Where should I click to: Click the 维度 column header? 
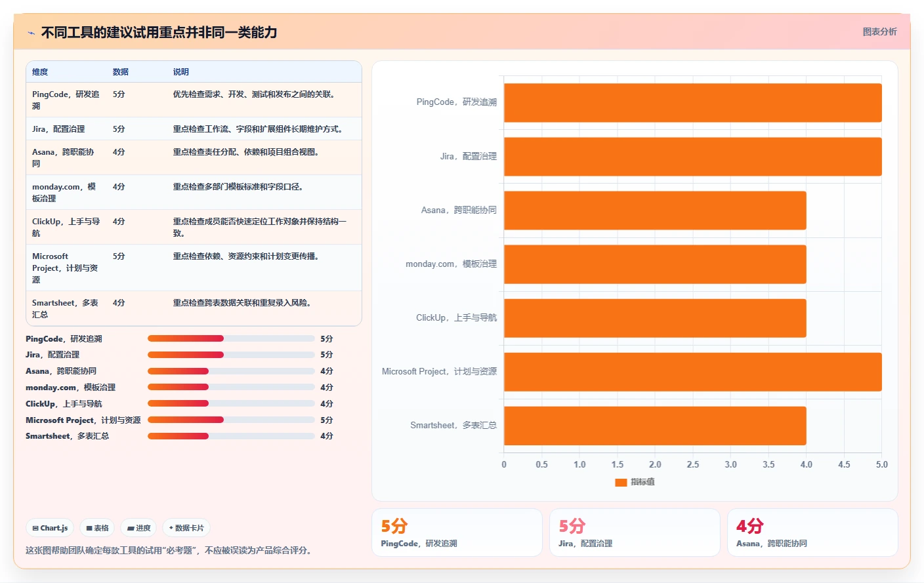40,72
